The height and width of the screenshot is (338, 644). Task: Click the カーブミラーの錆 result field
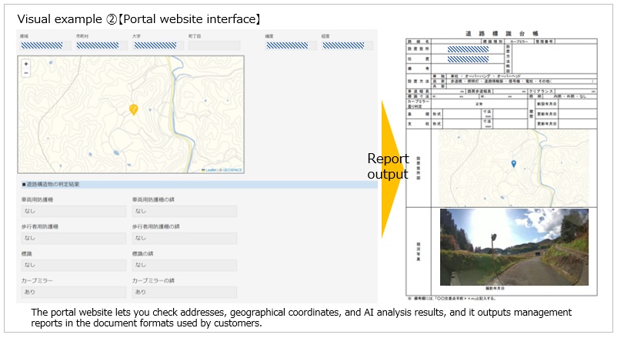pyautogui.click(x=183, y=292)
